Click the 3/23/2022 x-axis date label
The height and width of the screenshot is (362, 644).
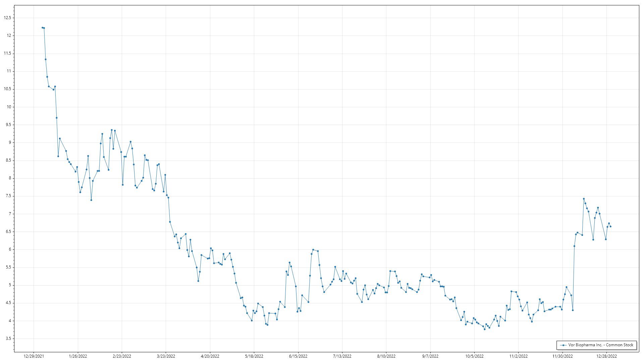click(166, 356)
